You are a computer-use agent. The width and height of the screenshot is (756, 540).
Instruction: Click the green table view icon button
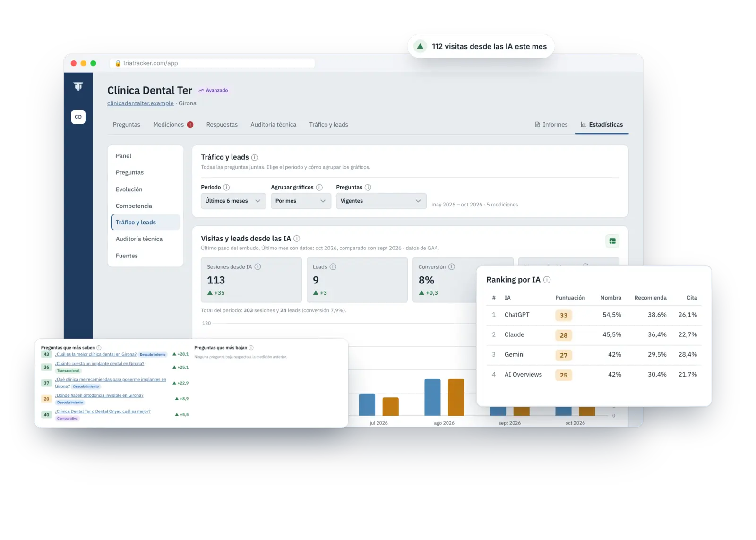point(612,241)
